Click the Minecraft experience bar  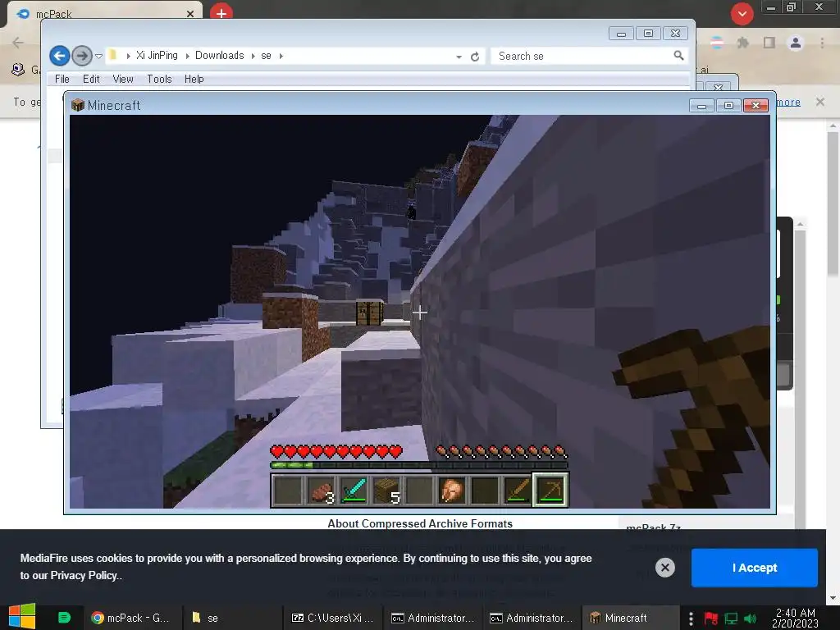418,465
